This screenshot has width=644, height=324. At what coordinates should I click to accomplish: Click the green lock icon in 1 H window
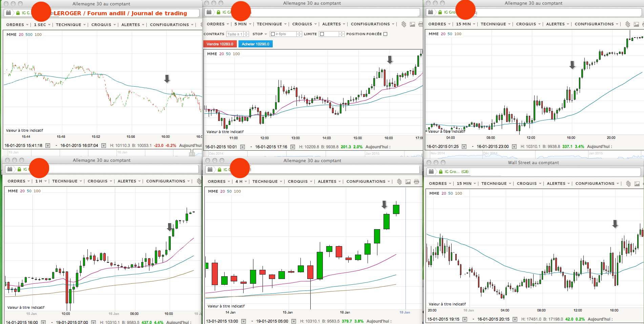coord(20,169)
